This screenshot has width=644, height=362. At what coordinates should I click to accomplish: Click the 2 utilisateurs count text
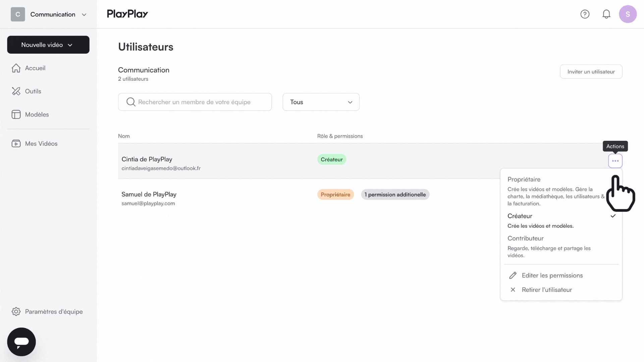133,79
